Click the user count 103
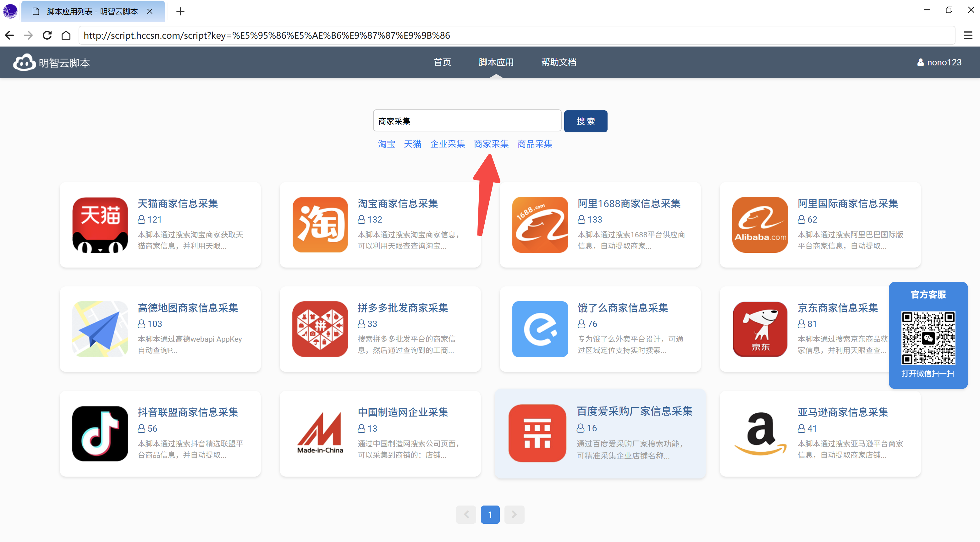This screenshot has width=980, height=542. coord(154,324)
